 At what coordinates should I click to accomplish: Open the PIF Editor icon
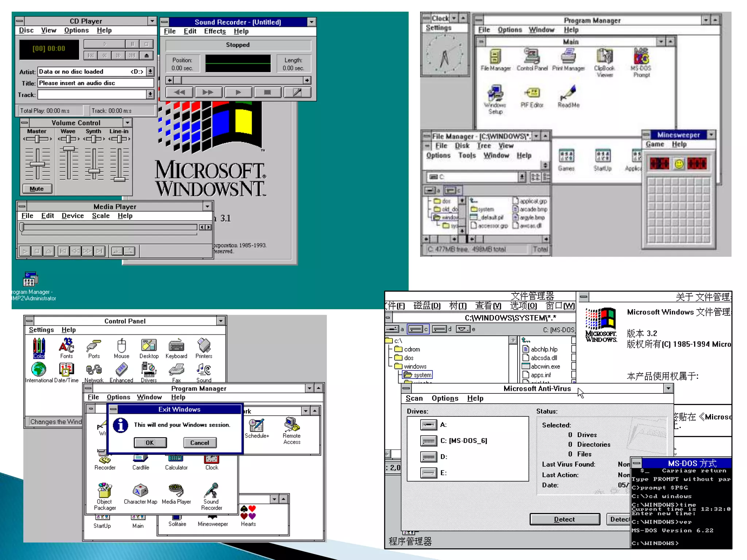click(x=532, y=93)
